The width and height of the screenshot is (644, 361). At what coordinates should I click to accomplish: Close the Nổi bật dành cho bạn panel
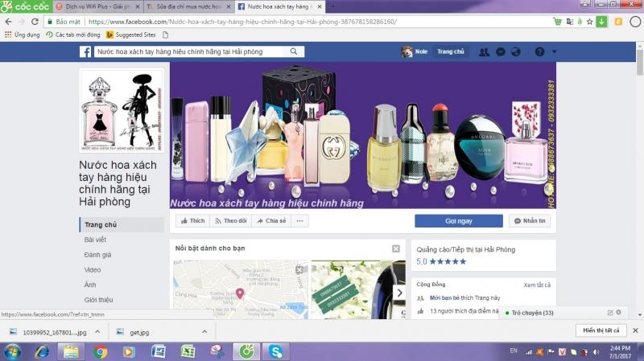395,248
